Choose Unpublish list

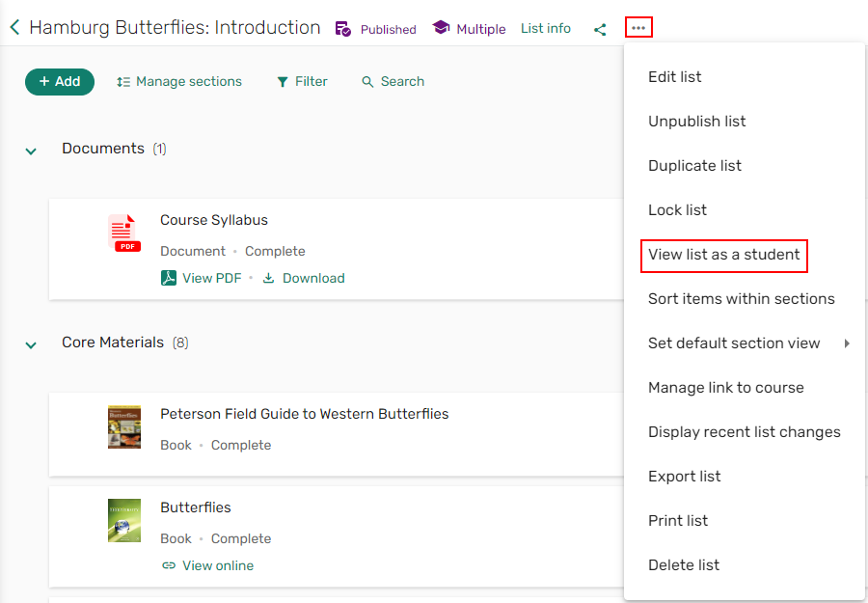pos(697,122)
